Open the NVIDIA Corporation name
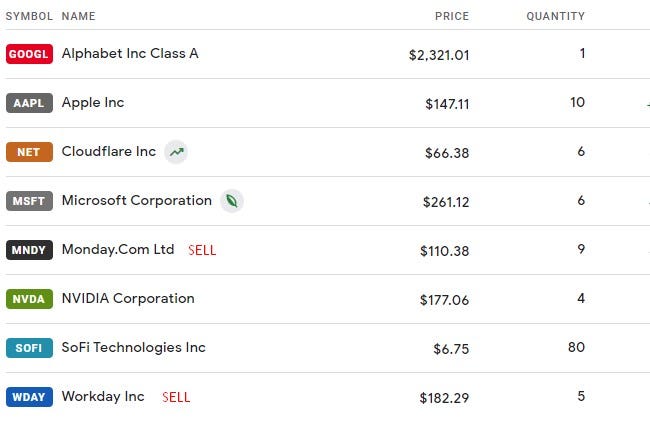 [128, 298]
